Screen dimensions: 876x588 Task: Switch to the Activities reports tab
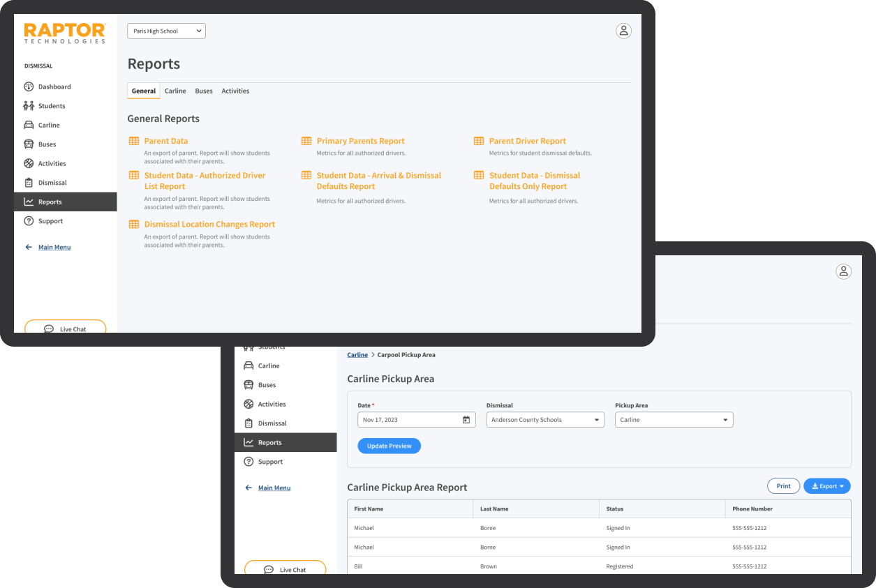pos(235,91)
